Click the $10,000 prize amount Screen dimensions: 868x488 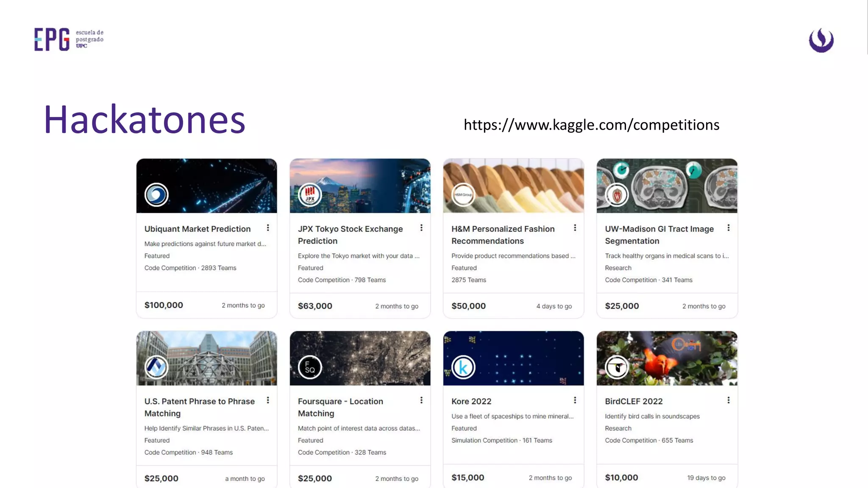pyautogui.click(x=621, y=477)
